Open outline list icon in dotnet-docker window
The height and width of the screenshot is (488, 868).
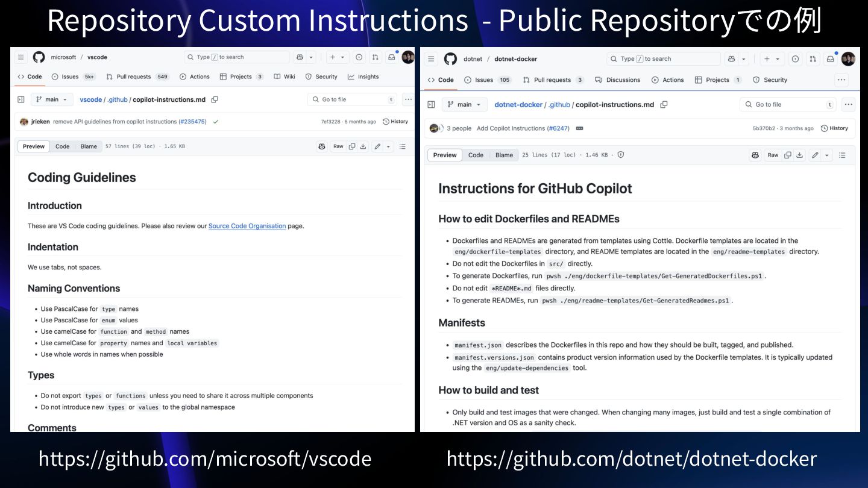click(x=842, y=155)
